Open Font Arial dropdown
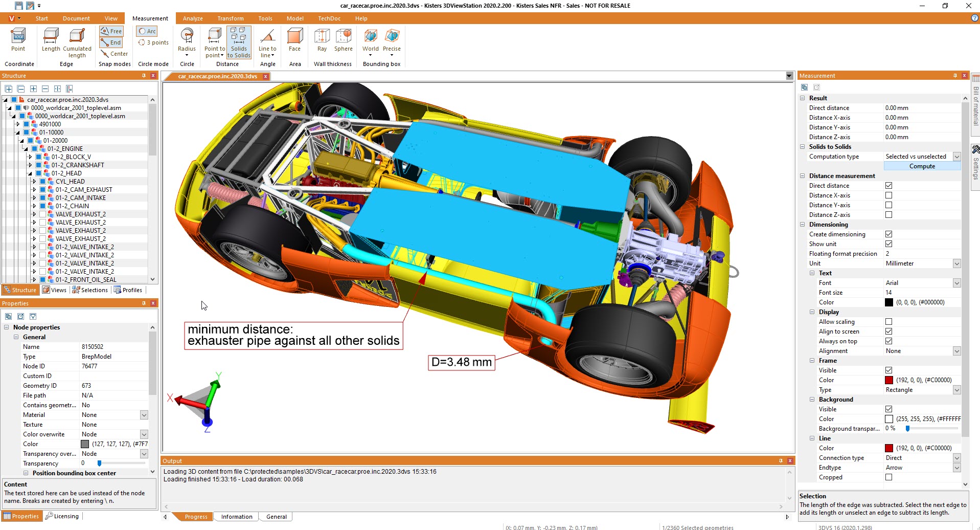 click(x=956, y=283)
